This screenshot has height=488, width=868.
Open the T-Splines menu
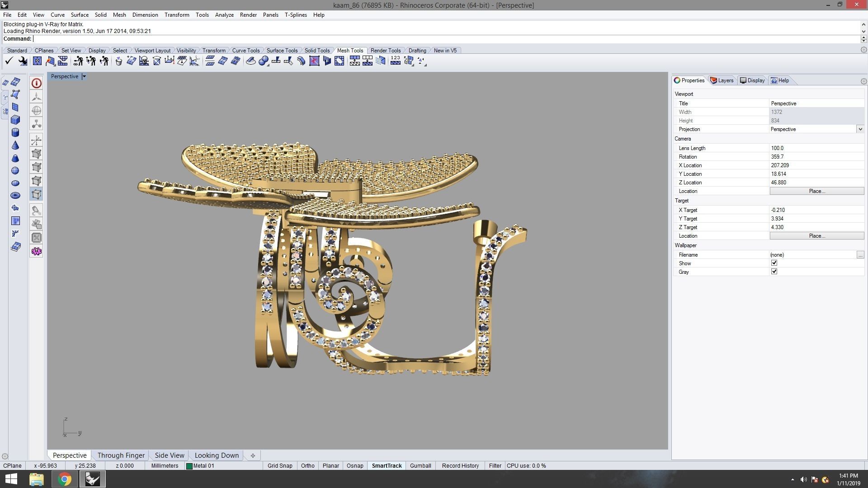(296, 15)
